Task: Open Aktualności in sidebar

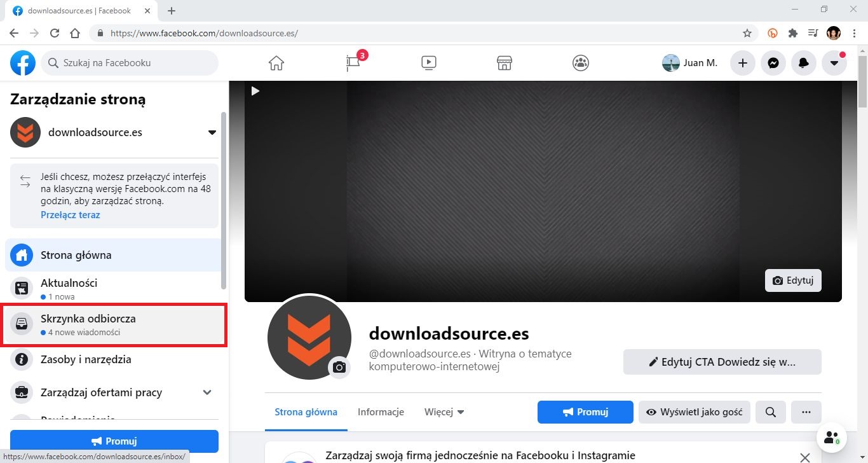Action: point(114,288)
